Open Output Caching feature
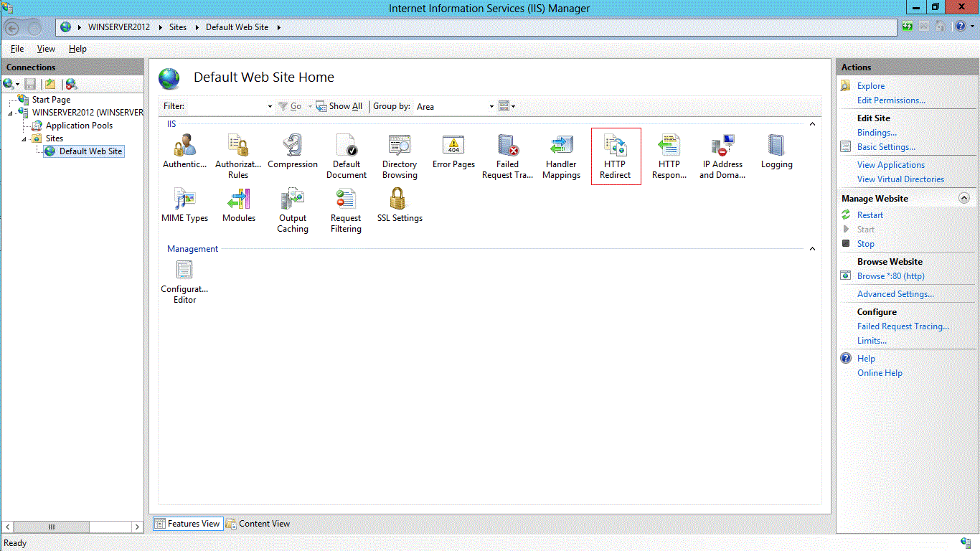The height and width of the screenshot is (551, 980). [x=293, y=210]
